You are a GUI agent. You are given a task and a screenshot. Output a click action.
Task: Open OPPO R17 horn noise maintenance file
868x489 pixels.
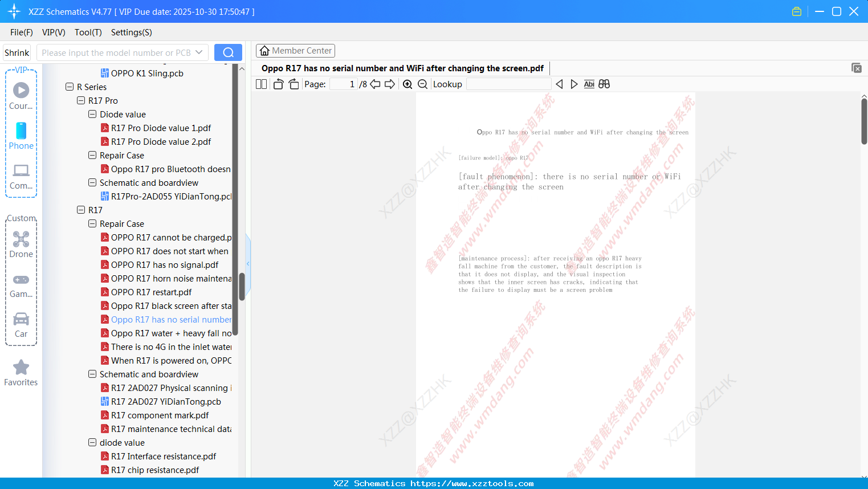coord(166,279)
